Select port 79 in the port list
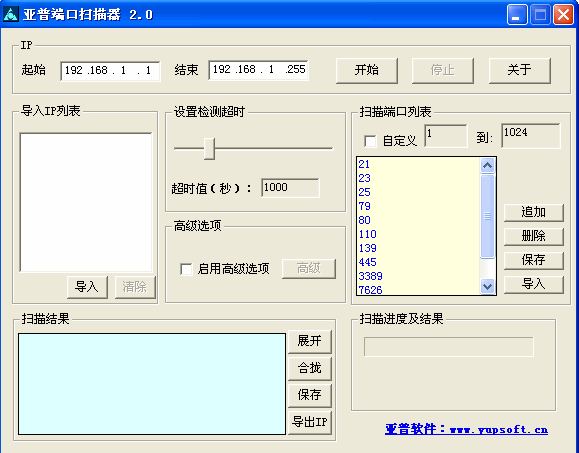Screen dimensions: 579x453 click(418, 206)
